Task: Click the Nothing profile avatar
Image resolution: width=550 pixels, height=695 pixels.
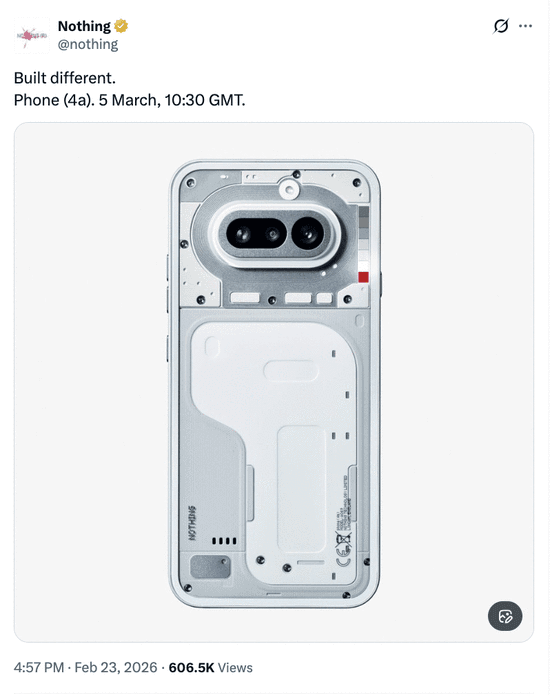Action: 32,35
